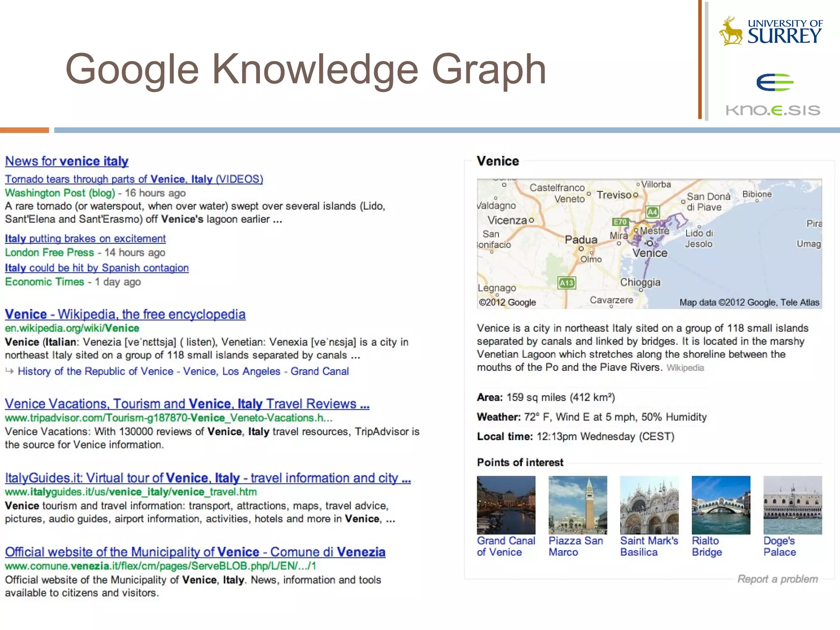Click the 'Area: 159 sq miles' fact line
Viewport: 840px width, 630px height.
pyautogui.click(x=546, y=397)
